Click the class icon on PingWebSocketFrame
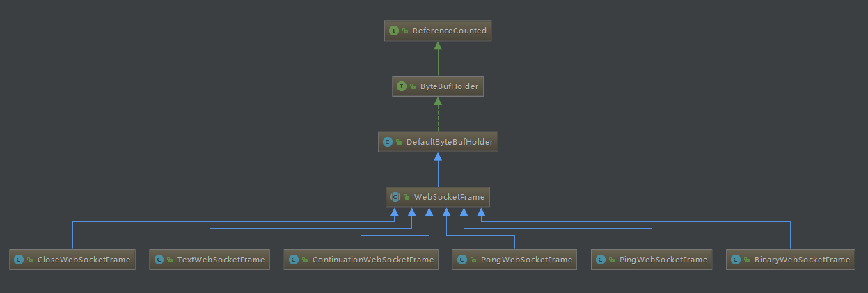Screen dimensions: 868x293 [601, 260]
